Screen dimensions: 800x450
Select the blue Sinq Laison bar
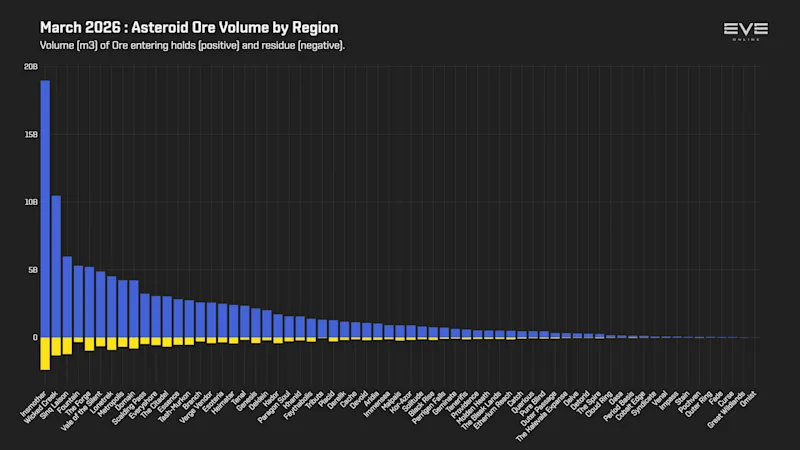67,297
